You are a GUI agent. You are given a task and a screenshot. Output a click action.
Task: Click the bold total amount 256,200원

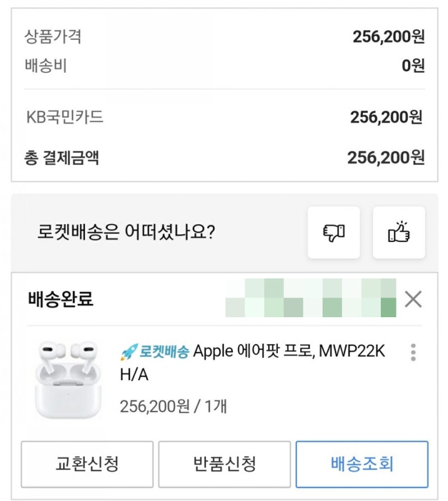tap(386, 157)
